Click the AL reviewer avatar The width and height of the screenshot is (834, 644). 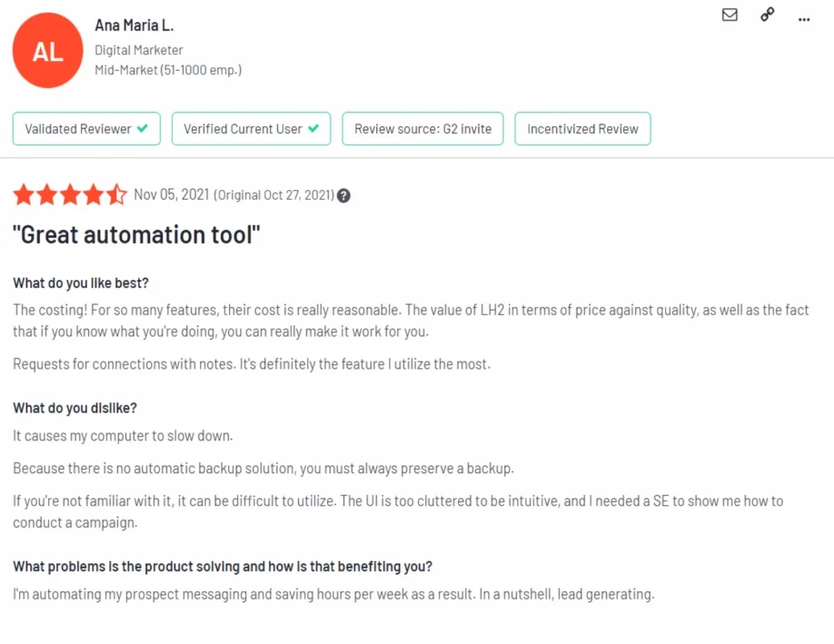click(x=48, y=51)
